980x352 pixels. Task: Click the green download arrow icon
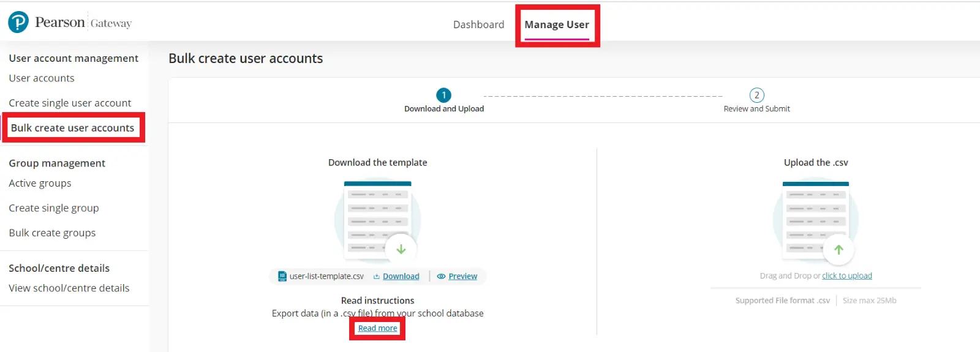(401, 249)
